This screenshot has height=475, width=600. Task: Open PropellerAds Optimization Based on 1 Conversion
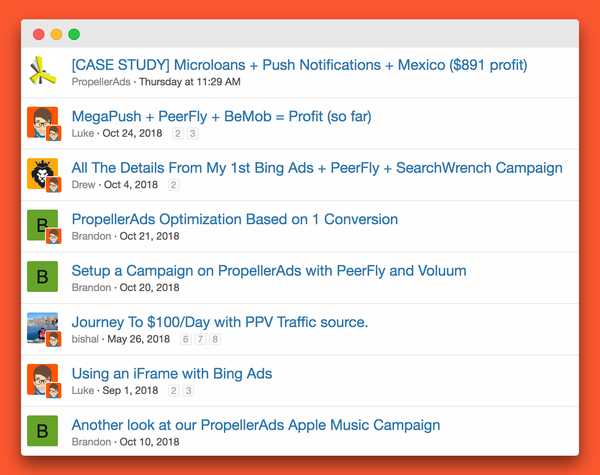click(x=234, y=219)
